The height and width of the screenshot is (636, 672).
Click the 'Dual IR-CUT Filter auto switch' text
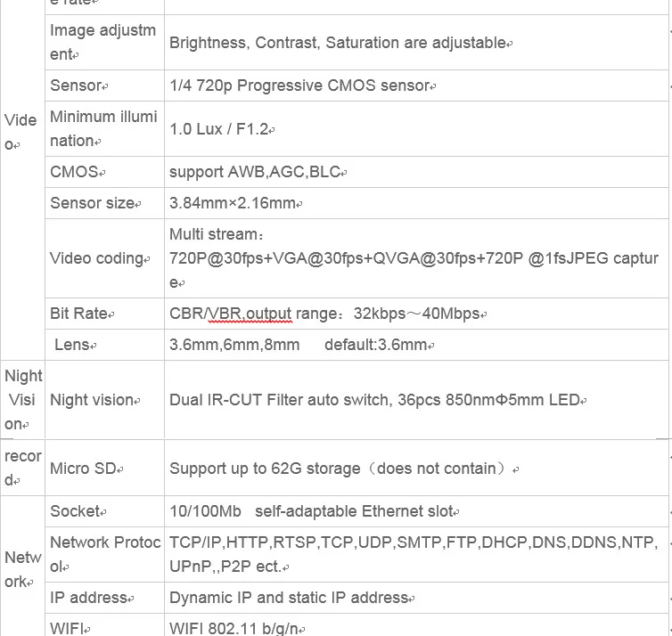(x=281, y=400)
